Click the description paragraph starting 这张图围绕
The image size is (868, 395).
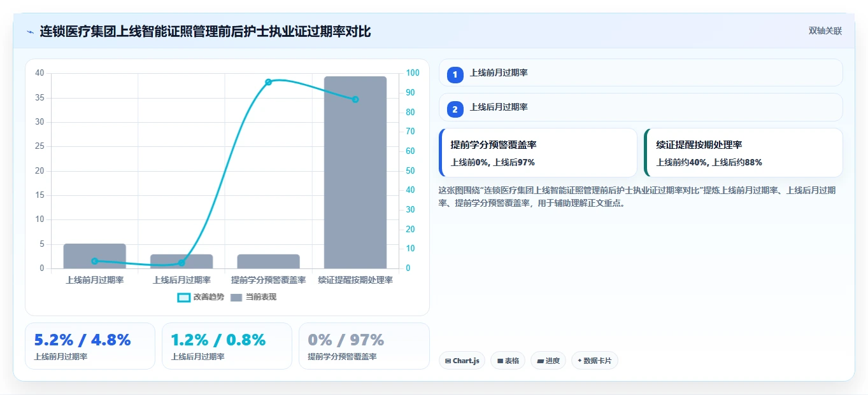point(637,197)
